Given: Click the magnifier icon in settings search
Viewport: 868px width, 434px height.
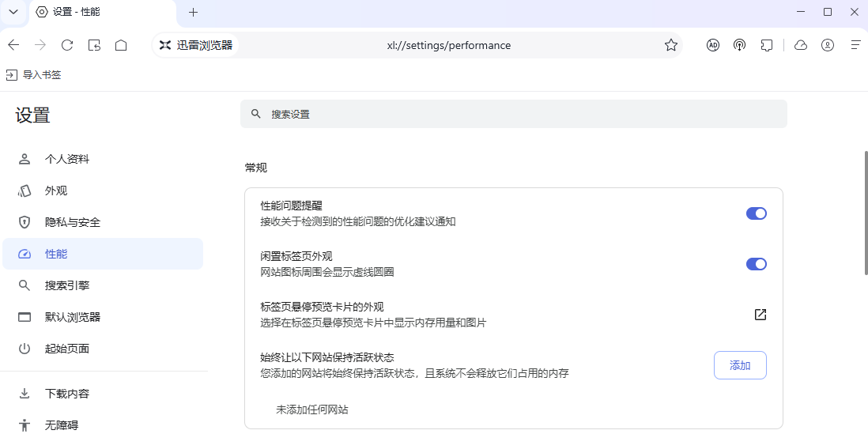Looking at the screenshot, I should 256,114.
